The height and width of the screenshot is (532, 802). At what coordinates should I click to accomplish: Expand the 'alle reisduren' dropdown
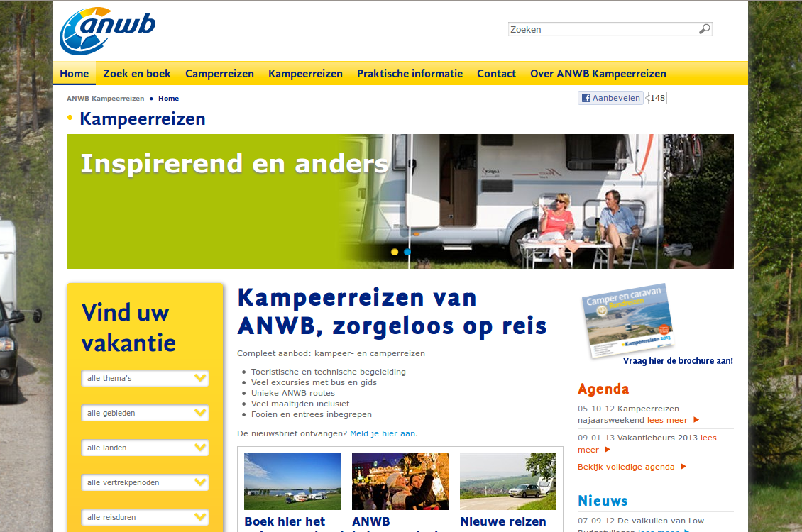coord(145,517)
